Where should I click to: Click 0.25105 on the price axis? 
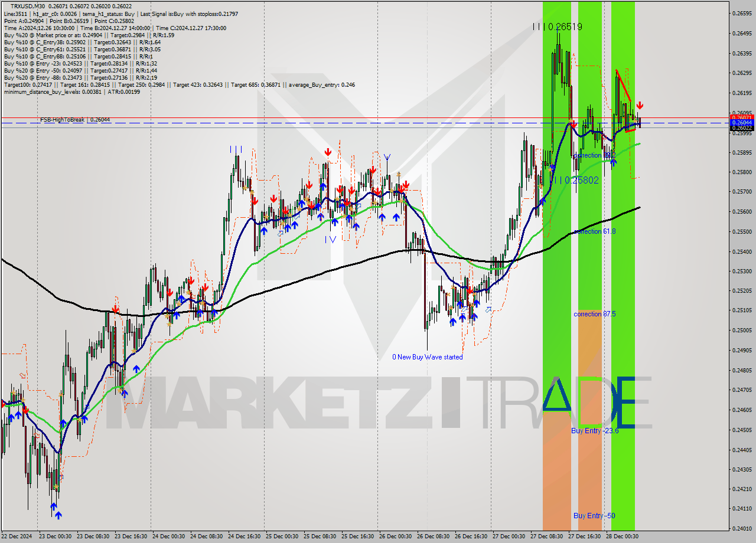tap(742, 310)
